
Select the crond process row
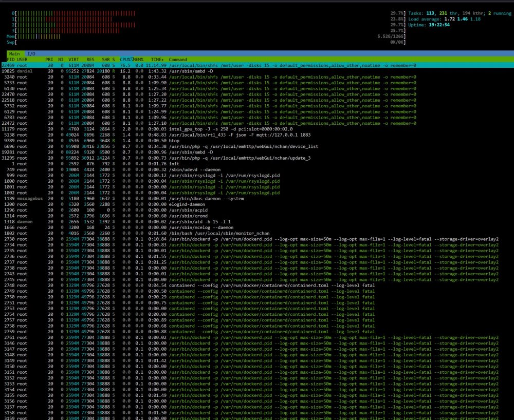click(x=257, y=216)
